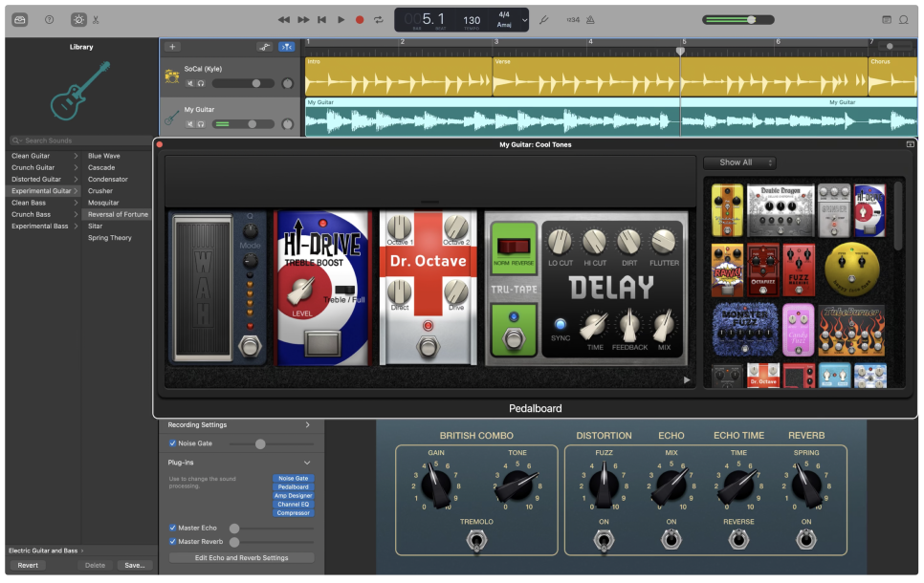The width and height of the screenshot is (924, 583).
Task: Pick the pink Candy Fuzz pedal thumbnail
Action: tap(798, 331)
